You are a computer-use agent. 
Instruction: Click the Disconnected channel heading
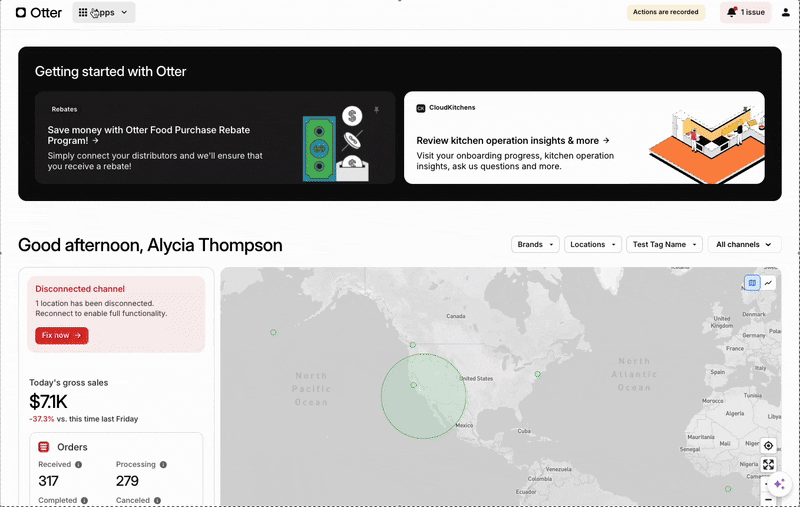pyautogui.click(x=80, y=289)
